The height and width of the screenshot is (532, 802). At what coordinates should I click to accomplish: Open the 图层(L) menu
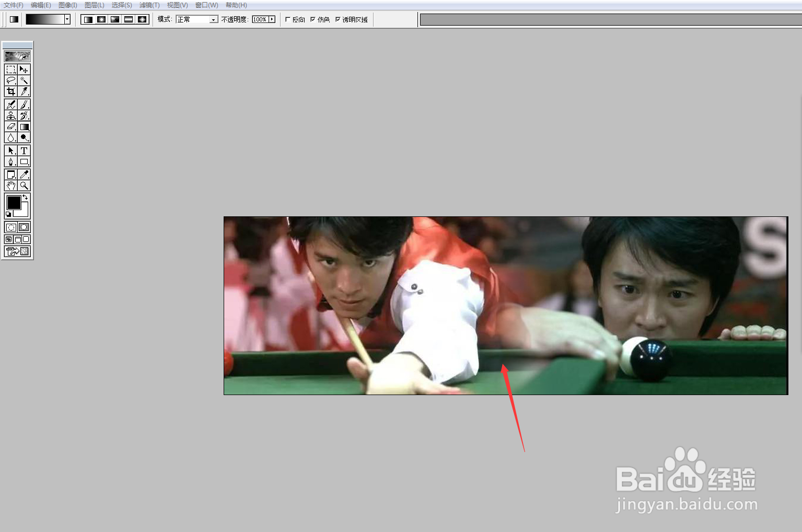click(x=95, y=5)
